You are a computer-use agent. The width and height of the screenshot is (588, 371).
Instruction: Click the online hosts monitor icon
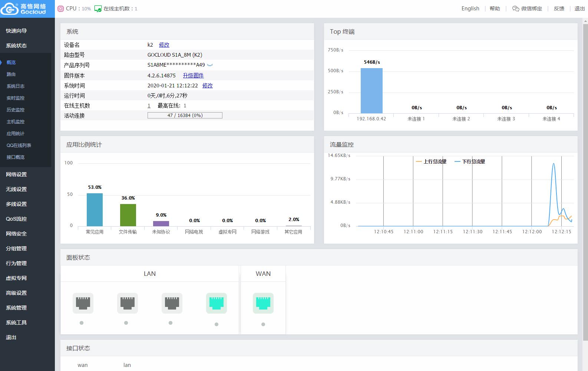pyautogui.click(x=98, y=9)
